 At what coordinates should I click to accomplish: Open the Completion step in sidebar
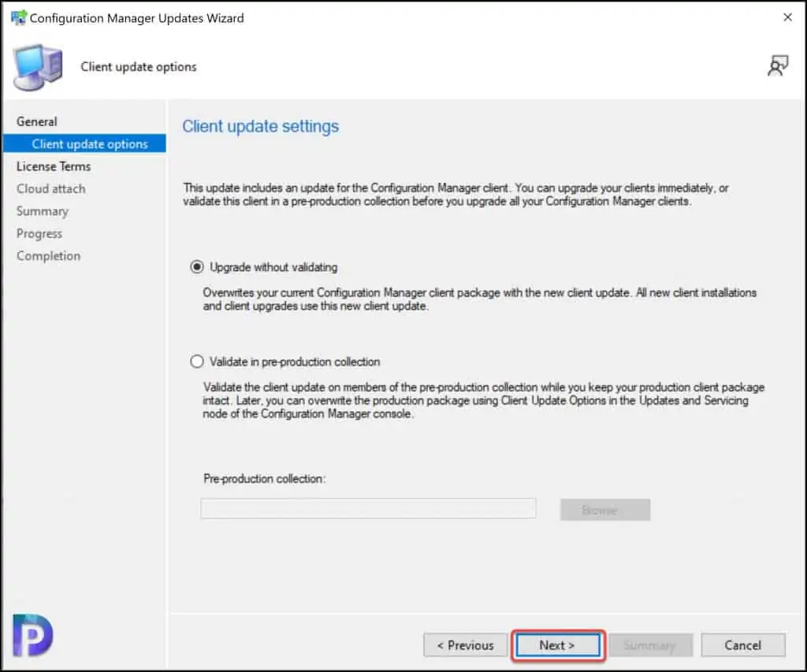pos(48,256)
